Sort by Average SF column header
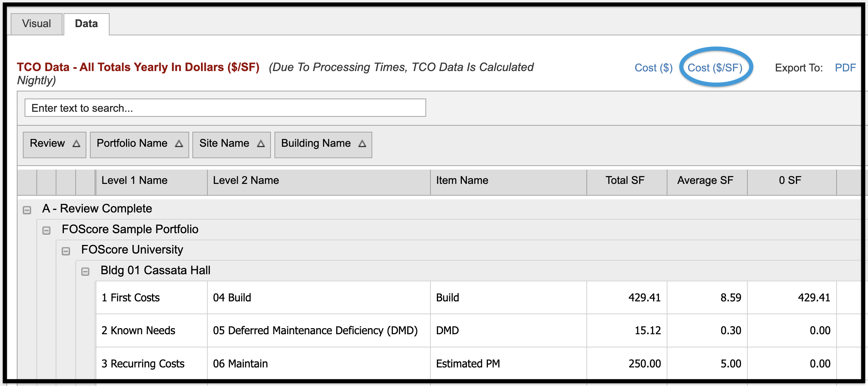 [707, 182]
